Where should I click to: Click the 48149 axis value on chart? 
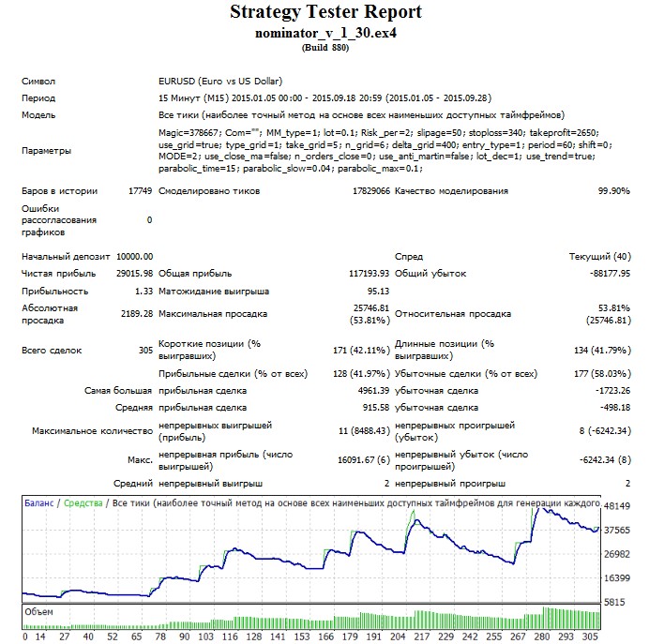click(617, 506)
